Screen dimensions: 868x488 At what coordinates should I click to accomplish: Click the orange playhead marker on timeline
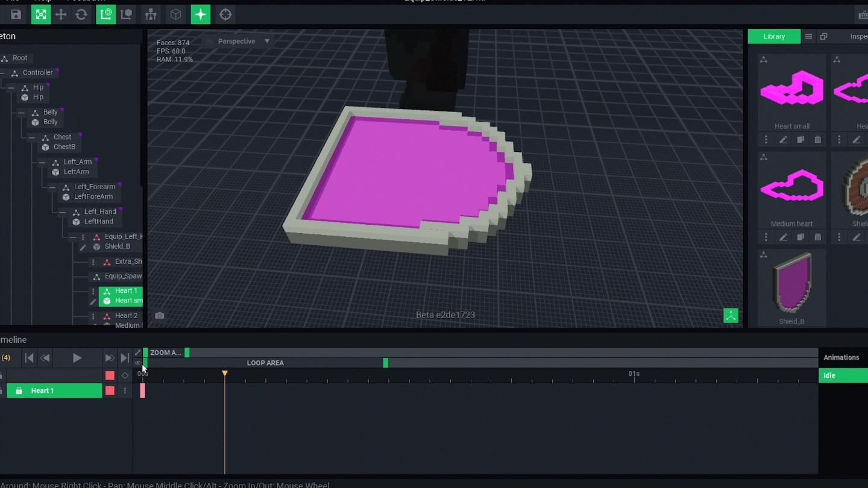point(225,374)
